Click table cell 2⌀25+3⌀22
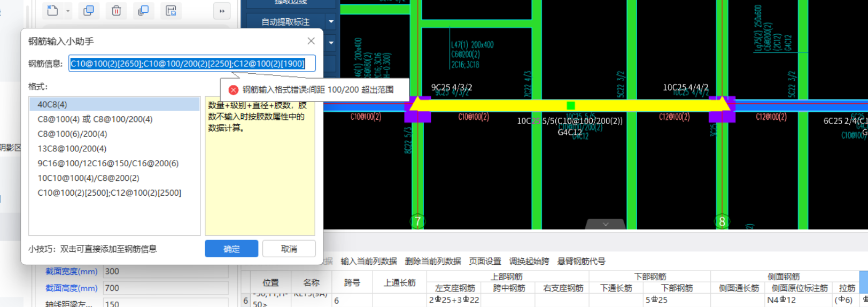The height and width of the screenshot is (307, 868). tap(454, 300)
